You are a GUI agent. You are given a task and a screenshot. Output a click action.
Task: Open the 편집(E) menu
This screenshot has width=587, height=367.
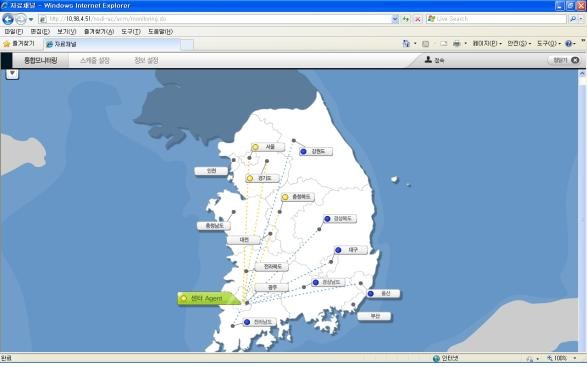pyautogui.click(x=40, y=31)
